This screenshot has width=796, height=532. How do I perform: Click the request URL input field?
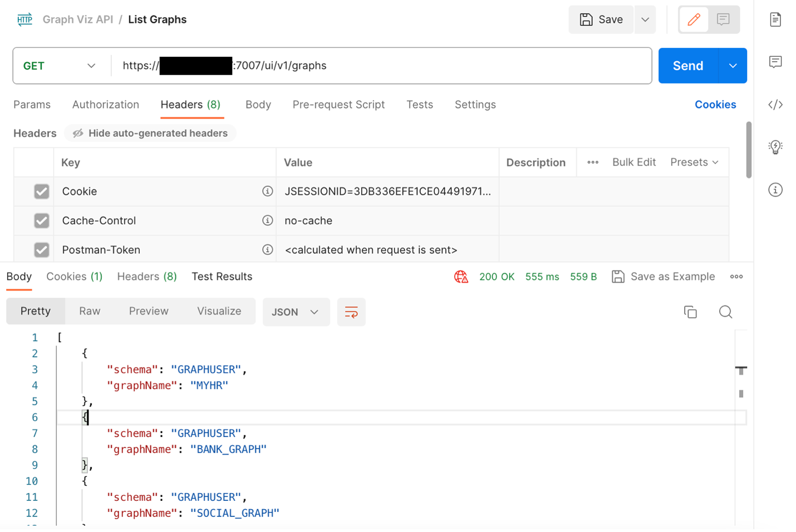click(x=434, y=66)
